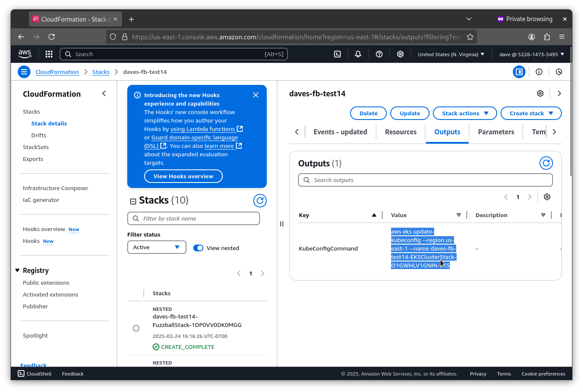Open the info panel icon in breadcrumb bar
The image size is (583, 392).
click(x=539, y=72)
